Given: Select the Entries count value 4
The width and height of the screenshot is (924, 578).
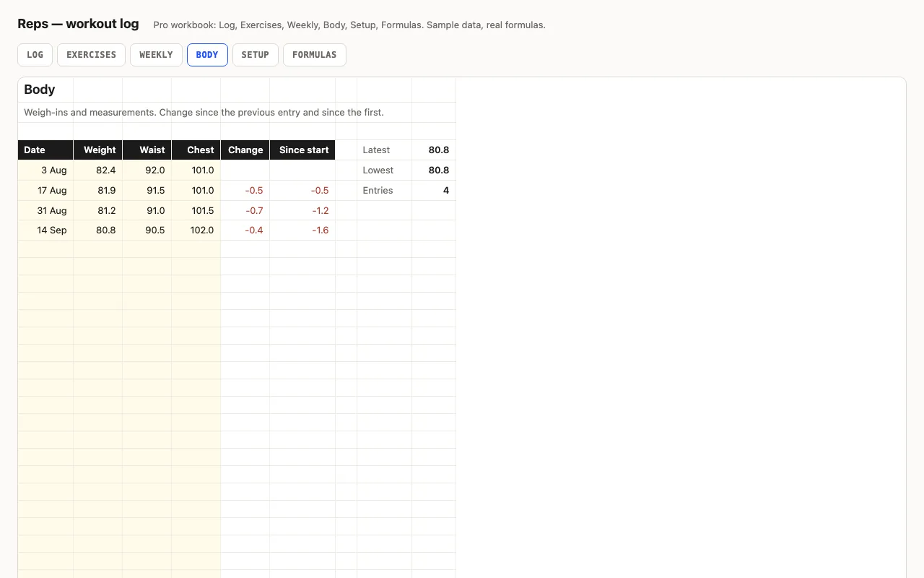Looking at the screenshot, I should [434, 191].
